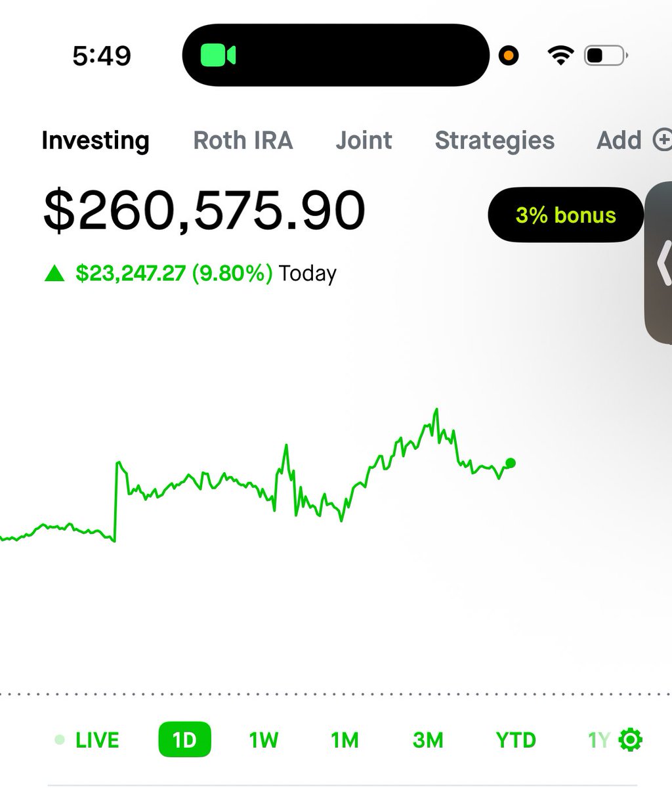Tap the 3% bonus button

[x=566, y=215]
